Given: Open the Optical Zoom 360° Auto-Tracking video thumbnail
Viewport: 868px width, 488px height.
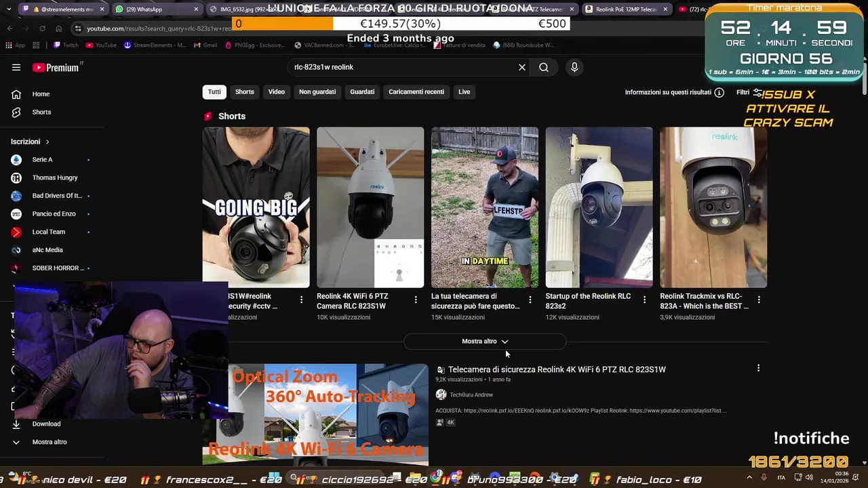Looking at the screenshot, I should [x=315, y=415].
